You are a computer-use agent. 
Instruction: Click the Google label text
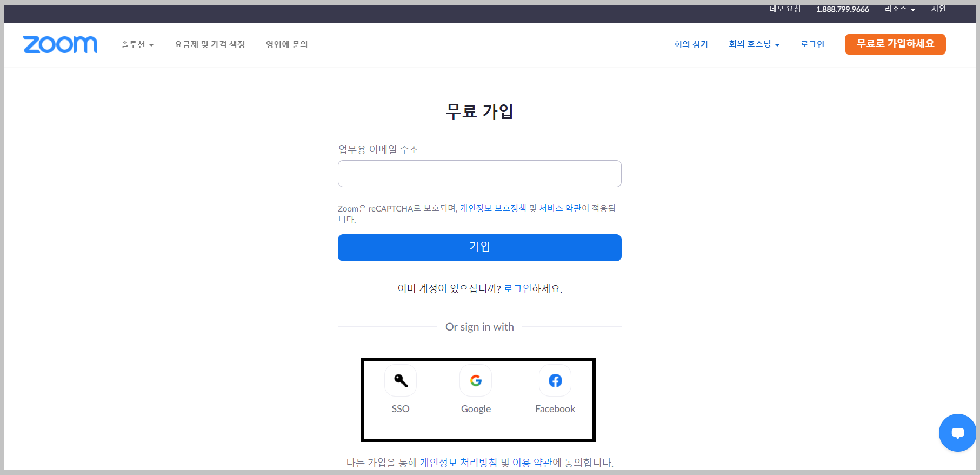click(476, 409)
